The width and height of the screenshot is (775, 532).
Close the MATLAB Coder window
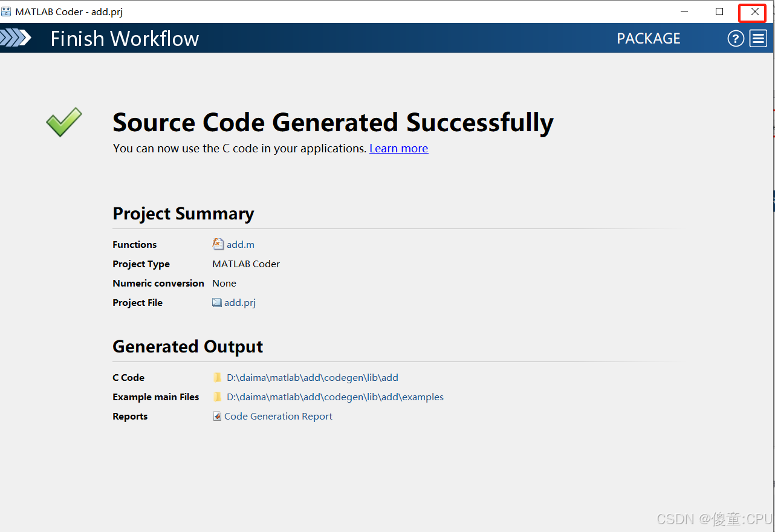click(x=754, y=11)
